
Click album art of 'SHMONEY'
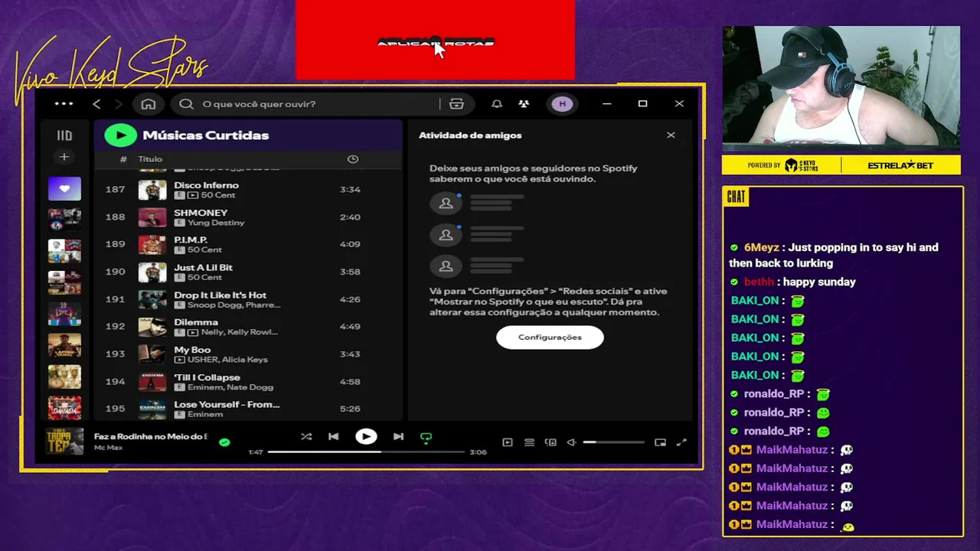[152, 217]
